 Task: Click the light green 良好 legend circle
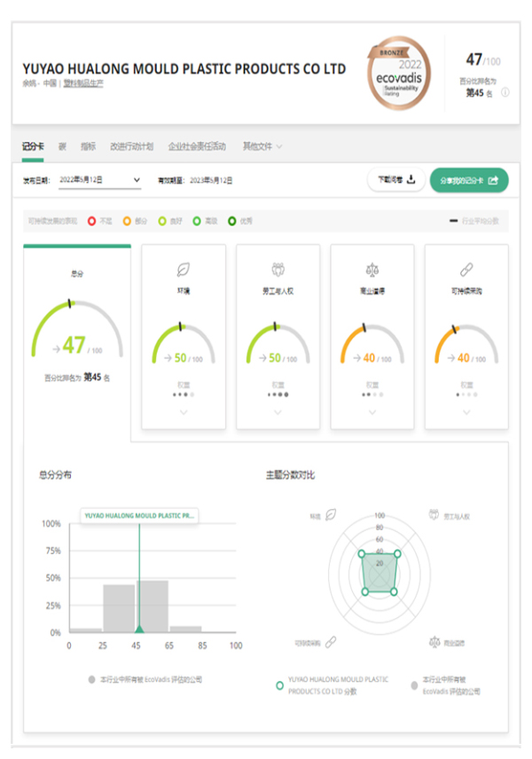click(x=162, y=221)
